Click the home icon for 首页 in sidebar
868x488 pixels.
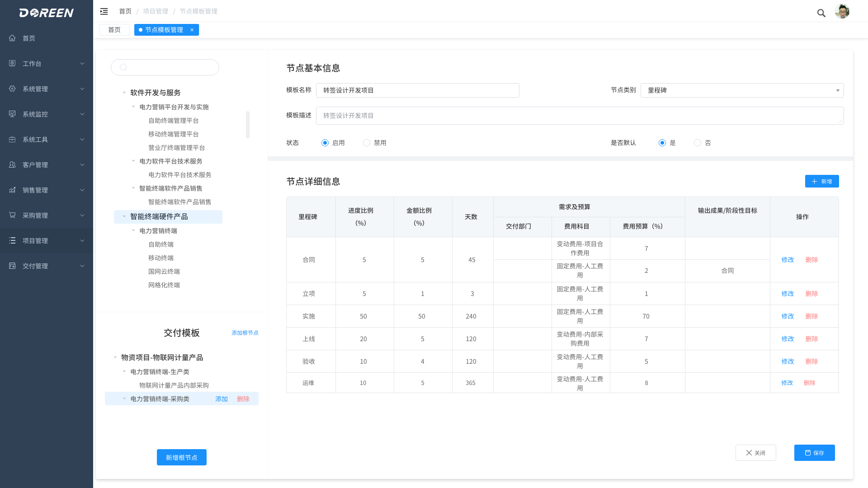(x=12, y=38)
